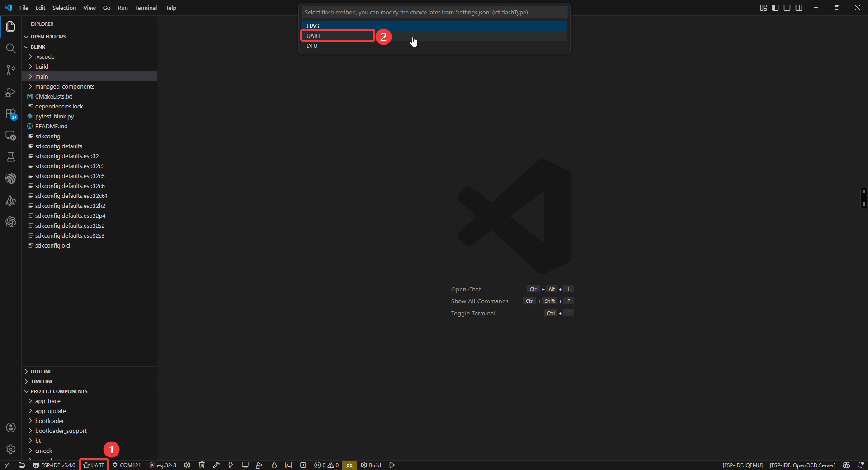The height and width of the screenshot is (470, 868).
Task: Click the Execute custom task icon
Action: tap(303, 465)
